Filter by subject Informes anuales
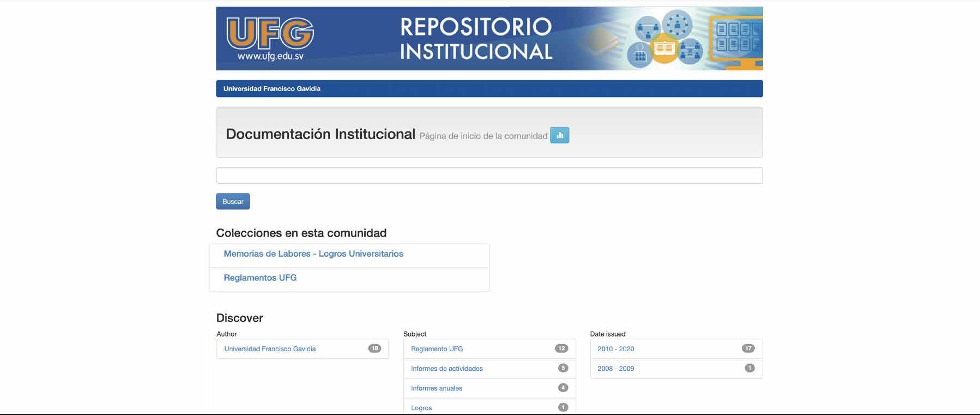 pyautogui.click(x=436, y=388)
